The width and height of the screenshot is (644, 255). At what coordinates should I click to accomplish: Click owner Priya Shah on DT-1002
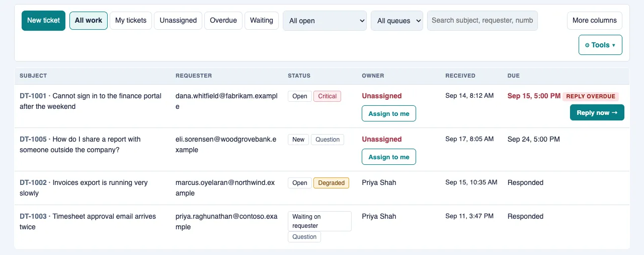[379, 182]
